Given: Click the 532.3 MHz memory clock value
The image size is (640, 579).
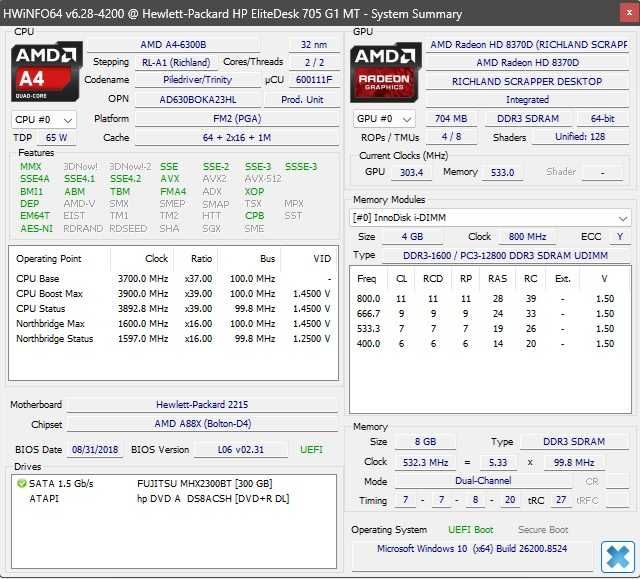Looking at the screenshot, I should [425, 463].
